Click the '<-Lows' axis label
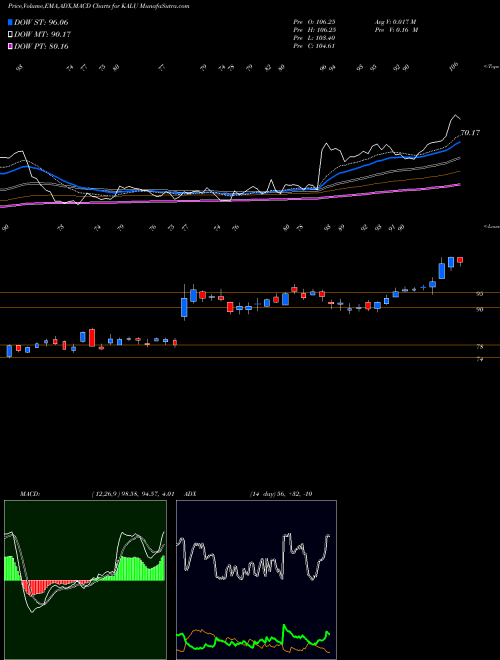Screen dimensions: 500x660 [491, 226]
